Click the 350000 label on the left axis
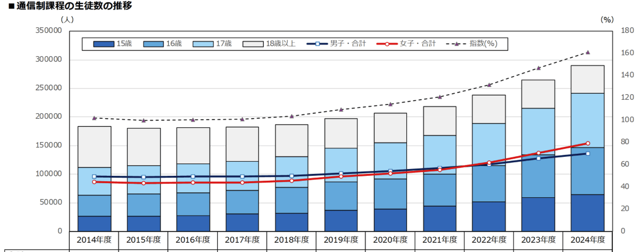This screenshot has height=252, width=644. pos(48,31)
